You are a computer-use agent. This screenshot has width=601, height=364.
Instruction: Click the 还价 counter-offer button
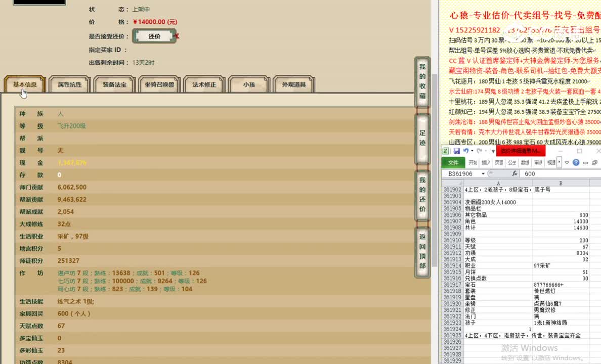[154, 36]
